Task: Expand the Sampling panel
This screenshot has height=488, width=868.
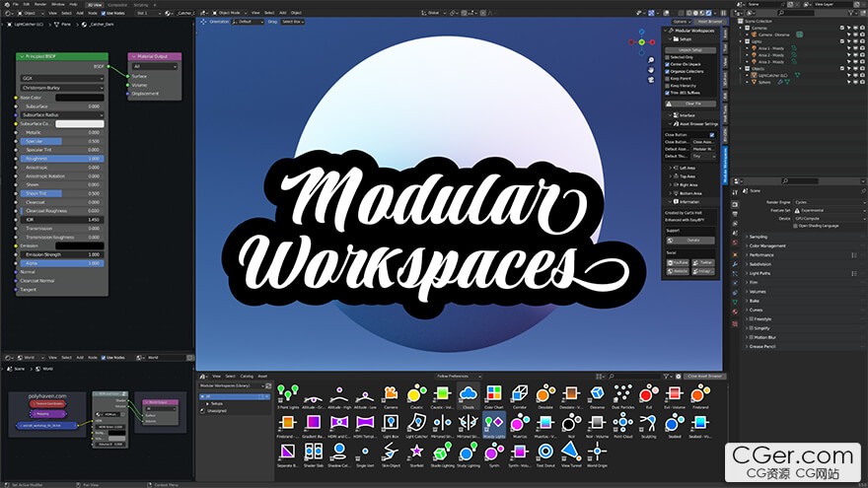Action: point(758,237)
